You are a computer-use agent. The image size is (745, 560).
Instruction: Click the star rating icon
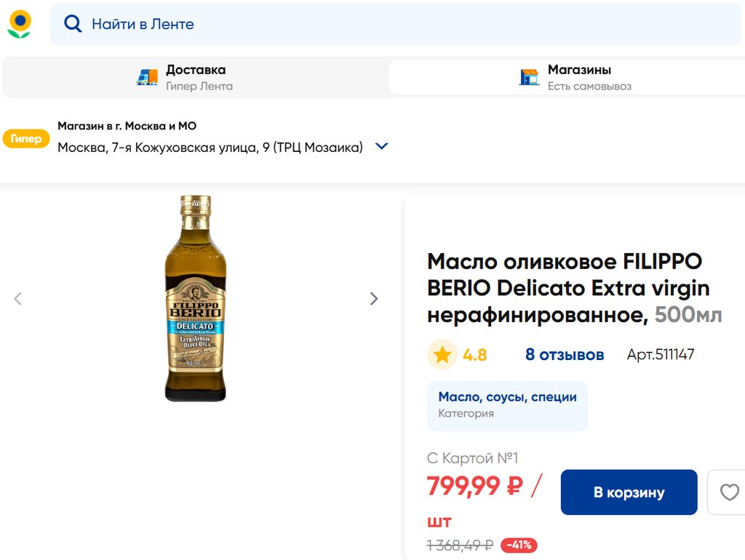click(x=442, y=355)
